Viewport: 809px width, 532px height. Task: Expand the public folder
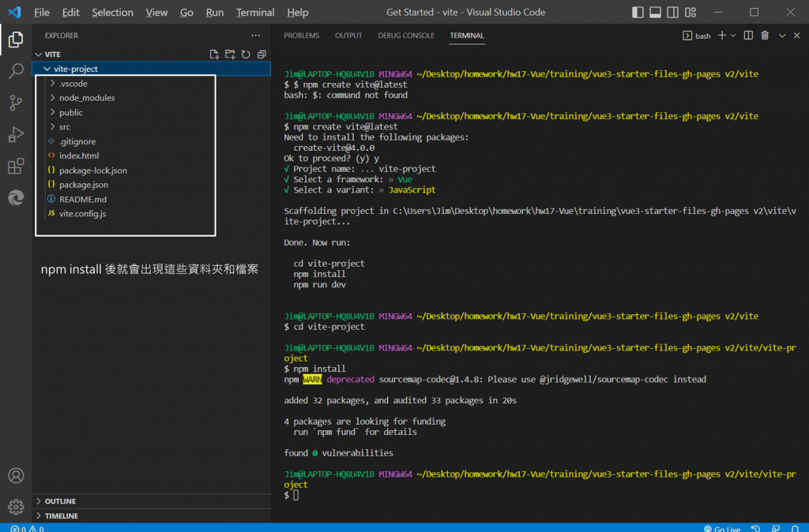52,112
